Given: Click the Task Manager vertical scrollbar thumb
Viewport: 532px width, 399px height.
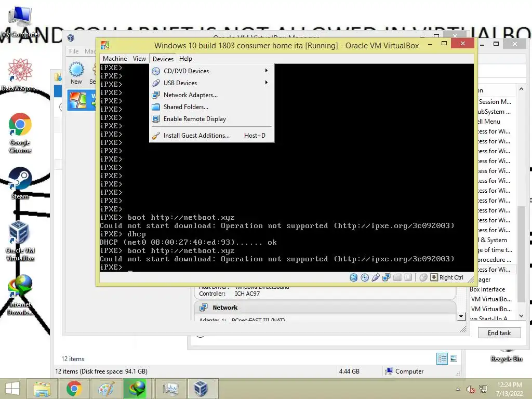Looking at the screenshot, I should click(522, 253).
